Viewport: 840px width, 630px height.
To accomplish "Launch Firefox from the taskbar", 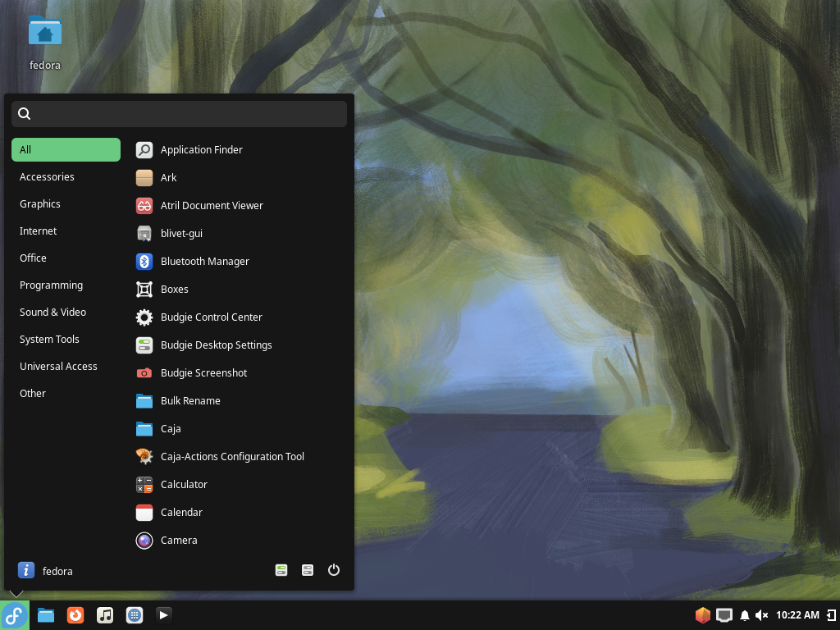I will tap(75, 615).
